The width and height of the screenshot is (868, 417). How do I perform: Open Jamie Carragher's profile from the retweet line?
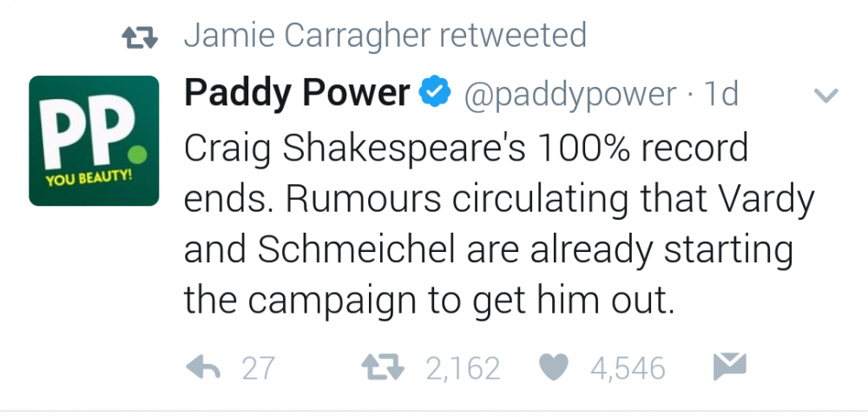coord(307,35)
